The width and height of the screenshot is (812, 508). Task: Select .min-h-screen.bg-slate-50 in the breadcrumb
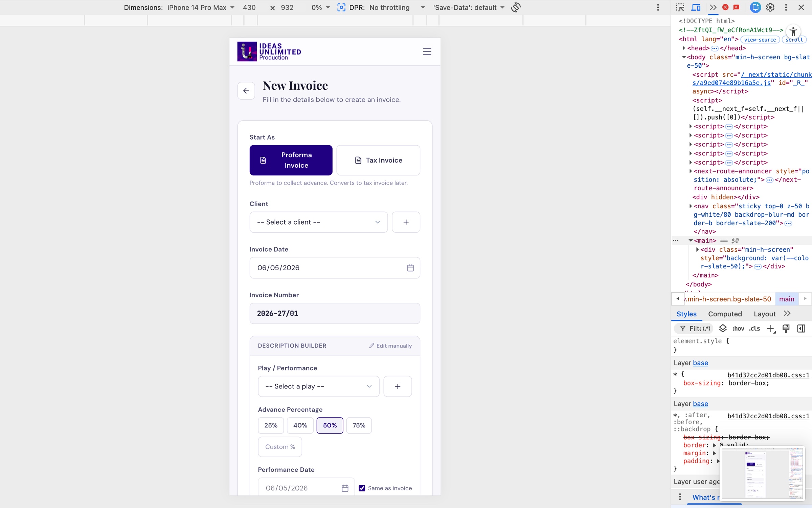[x=728, y=299]
